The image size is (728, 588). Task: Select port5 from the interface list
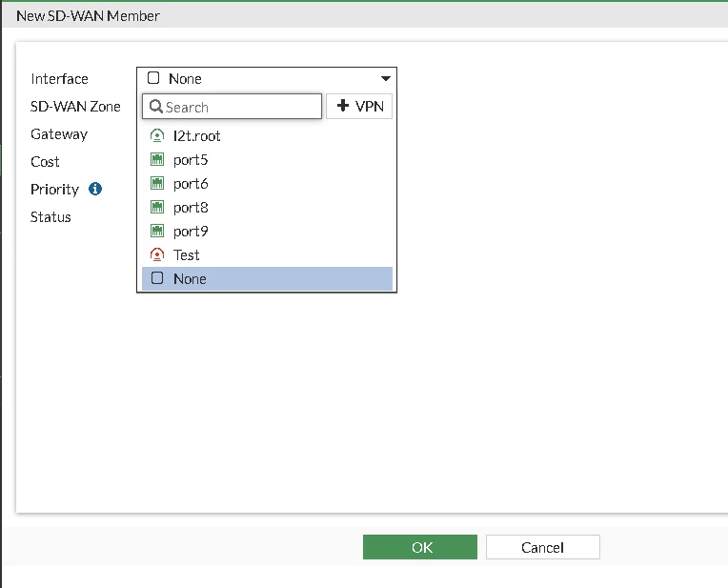tap(267, 159)
